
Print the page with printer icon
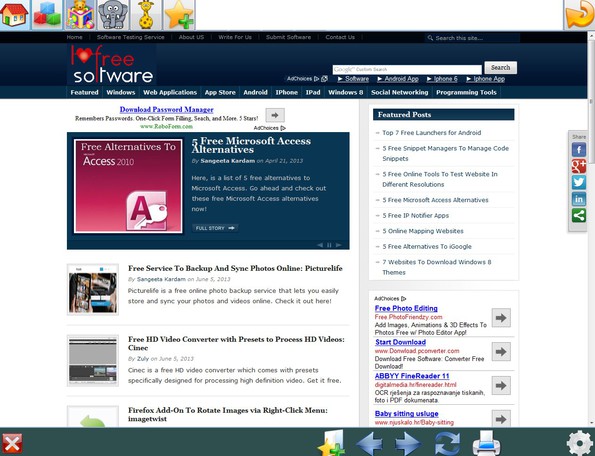tap(486, 443)
